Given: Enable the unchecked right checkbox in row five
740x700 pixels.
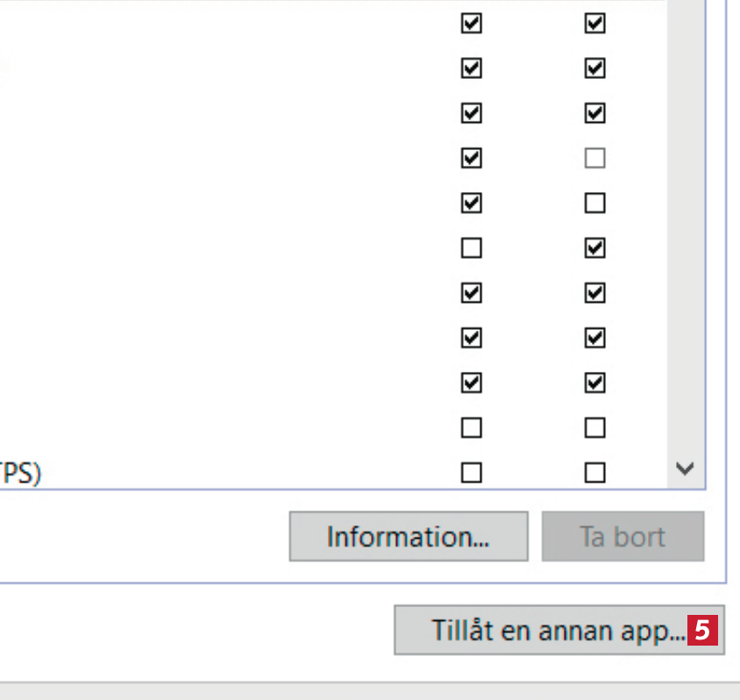Looking at the screenshot, I should click(594, 204).
